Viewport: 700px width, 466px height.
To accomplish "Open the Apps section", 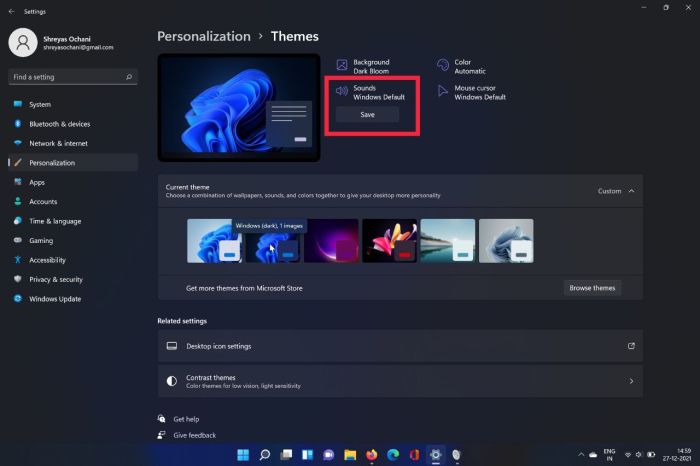I will coord(73,182).
